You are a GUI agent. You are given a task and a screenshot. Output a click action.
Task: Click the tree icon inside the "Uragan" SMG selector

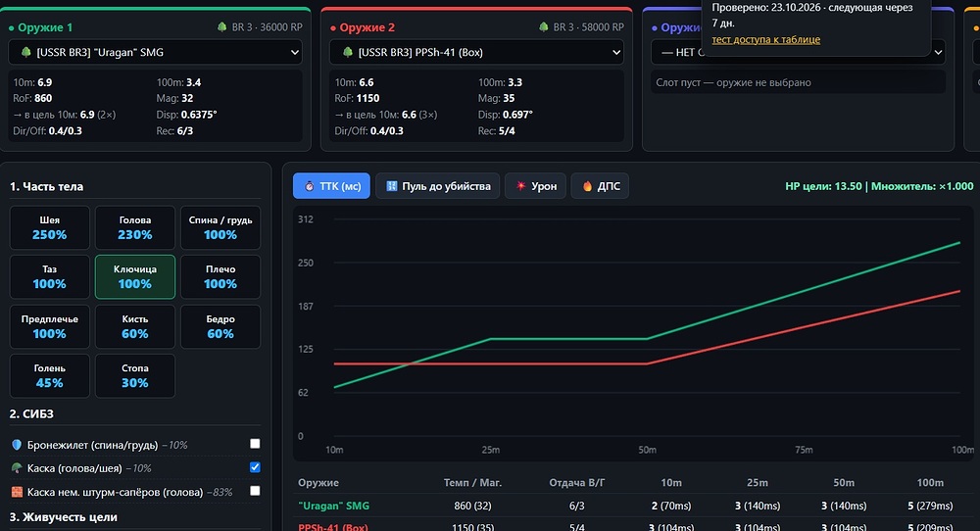click(25, 53)
